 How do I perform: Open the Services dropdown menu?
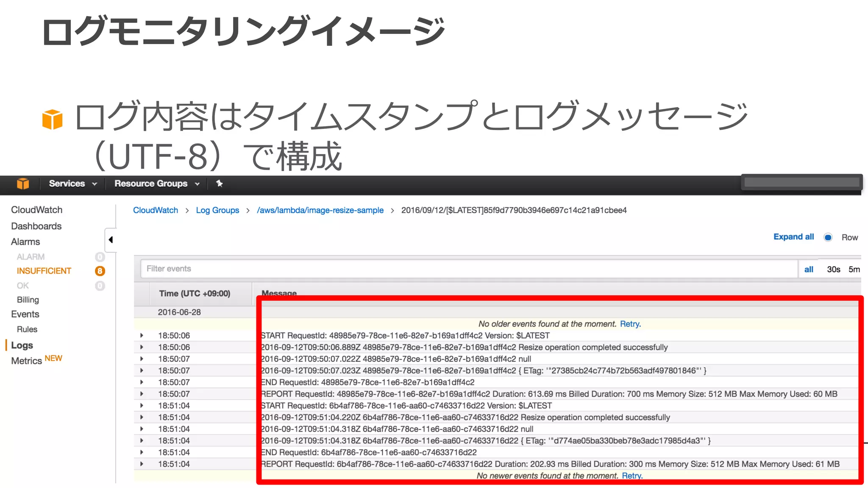73,183
